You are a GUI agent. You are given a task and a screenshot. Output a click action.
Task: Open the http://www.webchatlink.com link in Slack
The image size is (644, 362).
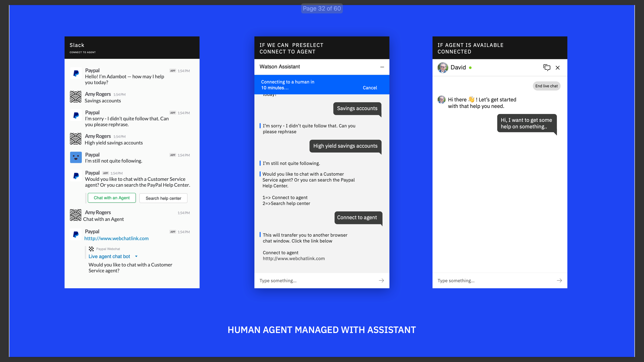(x=116, y=238)
